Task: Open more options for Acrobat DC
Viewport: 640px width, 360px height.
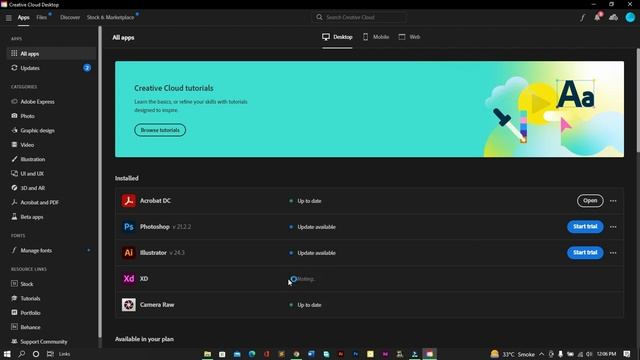Action: (x=613, y=201)
